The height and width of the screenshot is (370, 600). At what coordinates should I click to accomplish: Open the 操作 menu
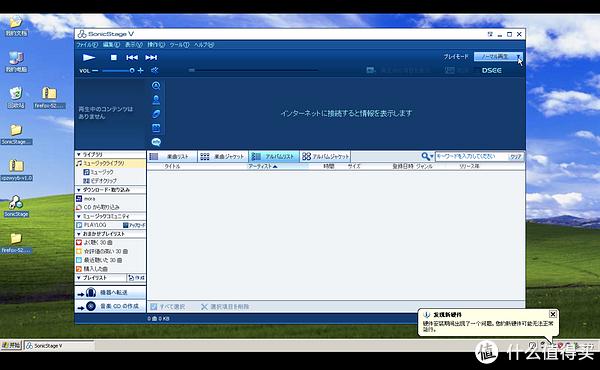[156, 45]
